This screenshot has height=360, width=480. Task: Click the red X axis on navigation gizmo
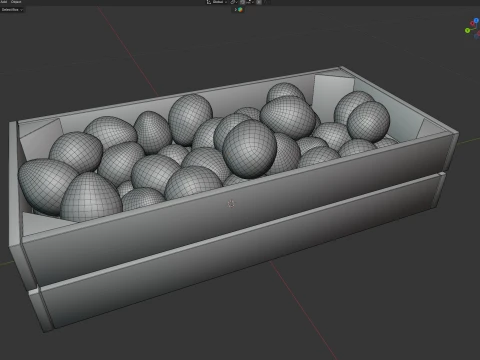point(472,23)
